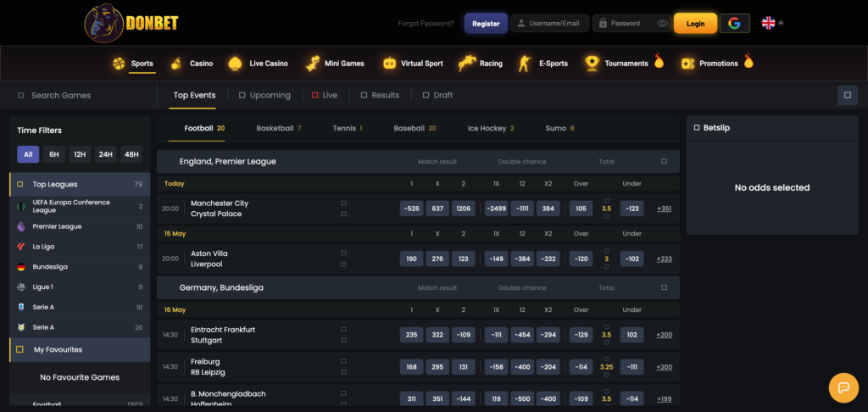Click Bundesliga German flag icon
Screen dimensions: 868x412
pyautogui.click(x=21, y=267)
